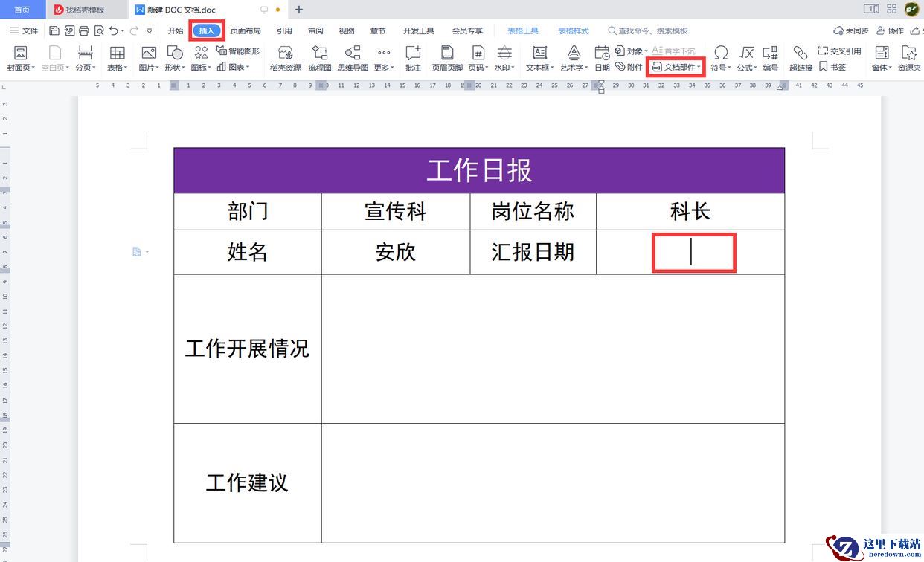924x562 pixels.
Task: Switch to the 视图 (View) tab
Action: 347,30
